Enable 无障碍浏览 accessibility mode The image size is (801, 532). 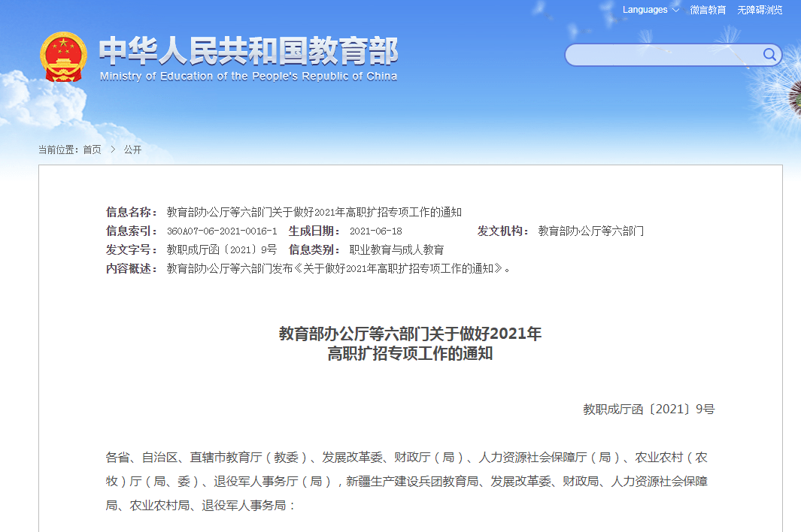click(x=760, y=10)
